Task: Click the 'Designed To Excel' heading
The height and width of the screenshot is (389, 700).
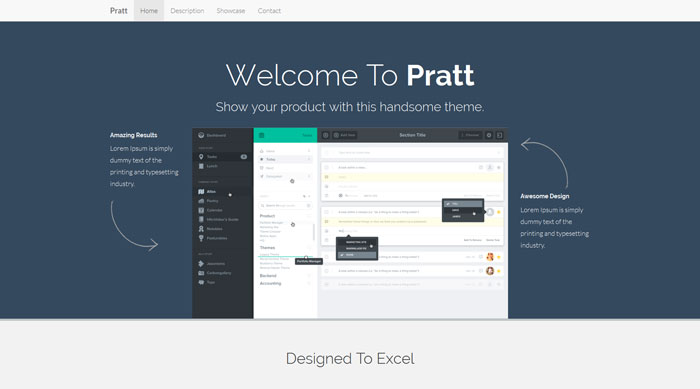Action: [350, 359]
